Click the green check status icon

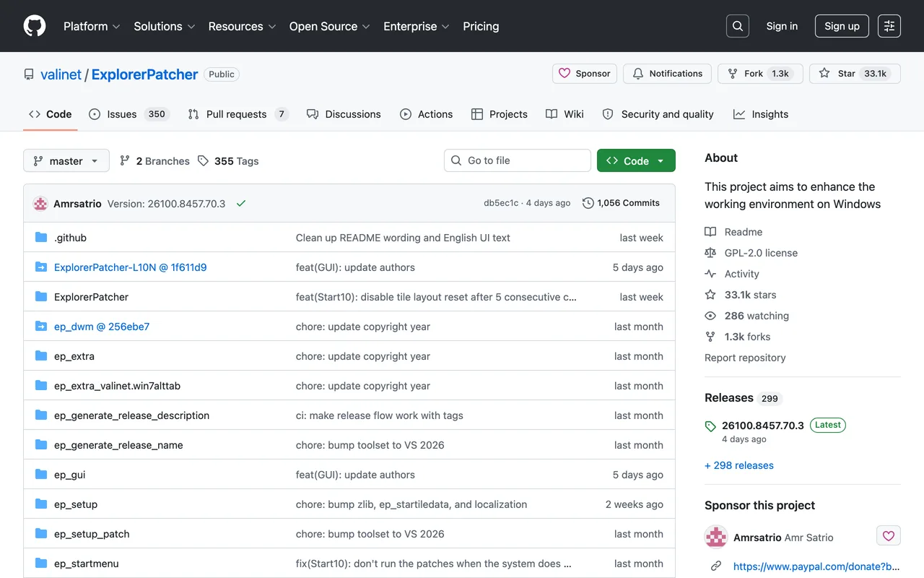[241, 204]
